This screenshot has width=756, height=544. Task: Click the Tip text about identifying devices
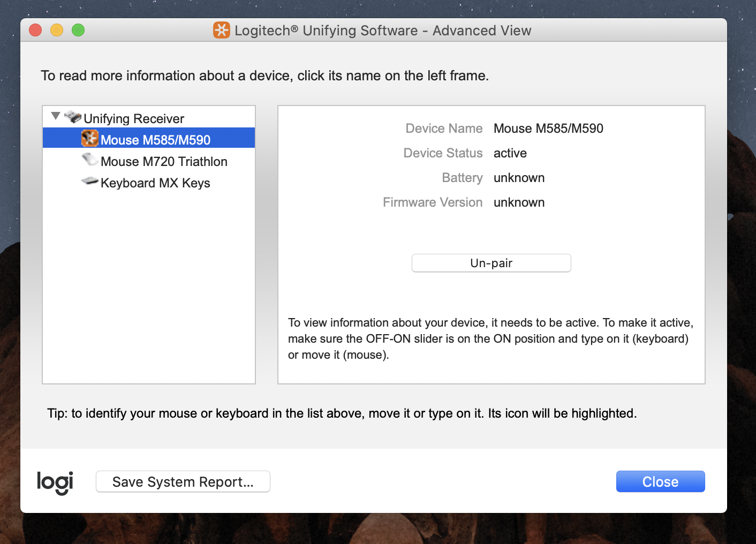pyautogui.click(x=342, y=413)
